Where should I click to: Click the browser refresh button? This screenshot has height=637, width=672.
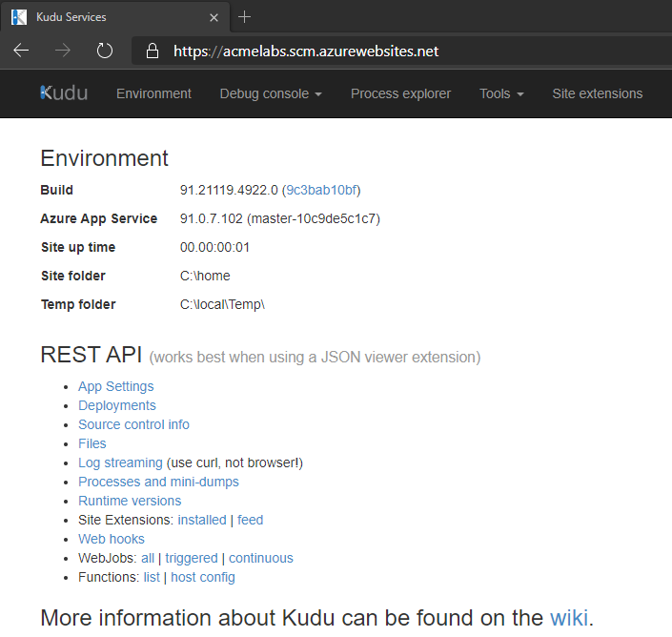pyautogui.click(x=105, y=51)
